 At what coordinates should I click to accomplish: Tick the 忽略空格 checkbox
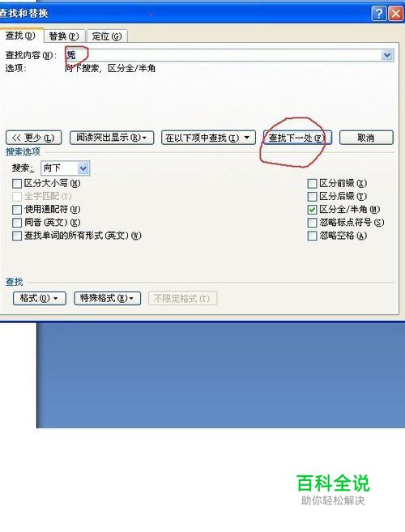pyautogui.click(x=312, y=236)
